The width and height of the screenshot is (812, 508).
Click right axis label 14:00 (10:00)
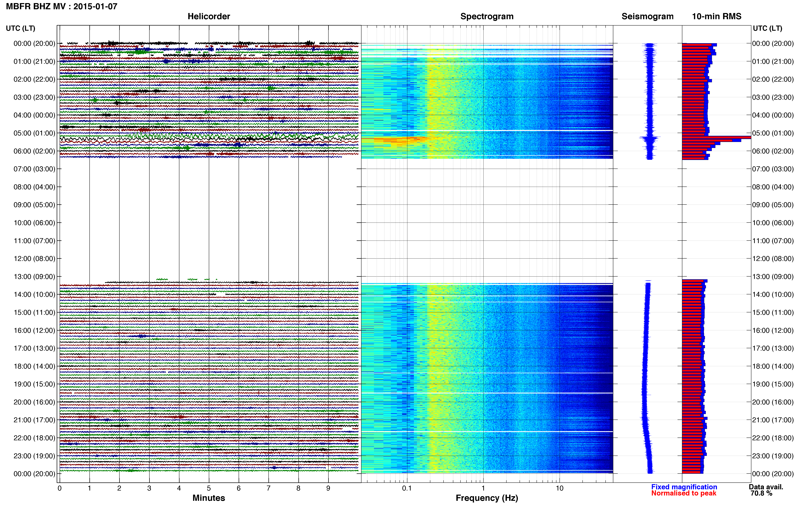[x=773, y=295]
